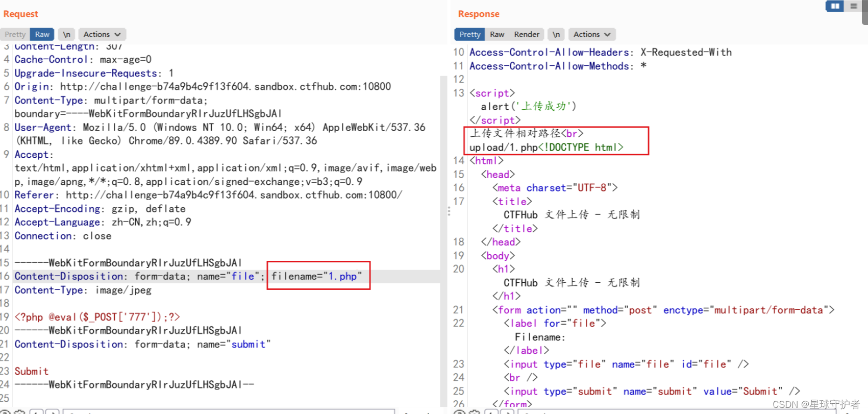Click the Accept header name on line 9

tap(34, 155)
